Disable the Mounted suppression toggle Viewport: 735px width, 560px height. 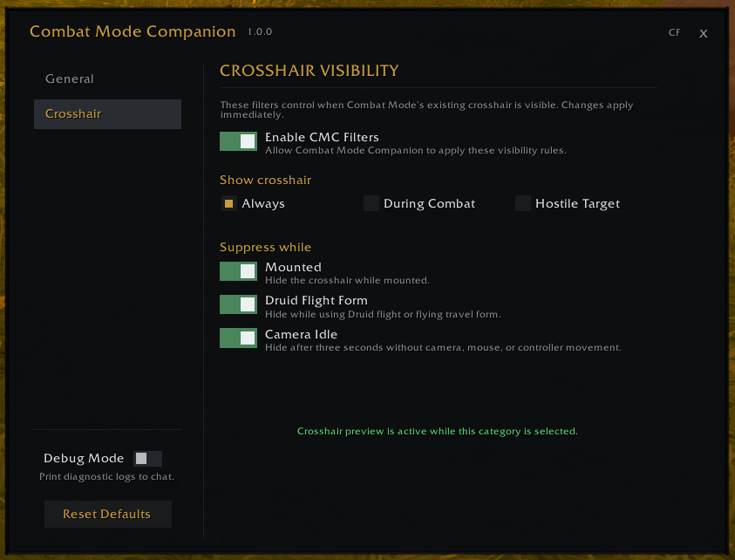coord(238,271)
